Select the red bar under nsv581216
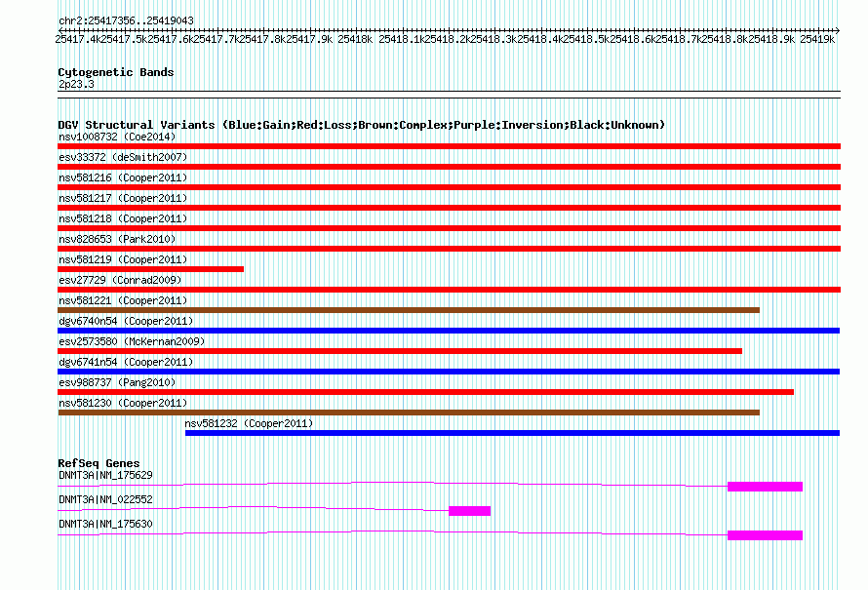Screen dimensions: 868x590 pyautogui.click(x=449, y=187)
